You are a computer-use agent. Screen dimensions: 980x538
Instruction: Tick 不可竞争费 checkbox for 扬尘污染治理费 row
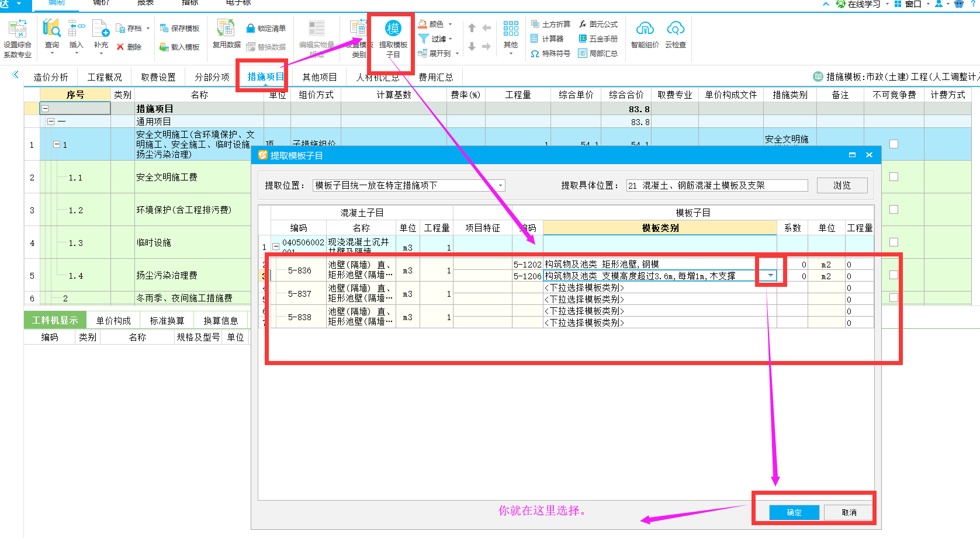894,275
